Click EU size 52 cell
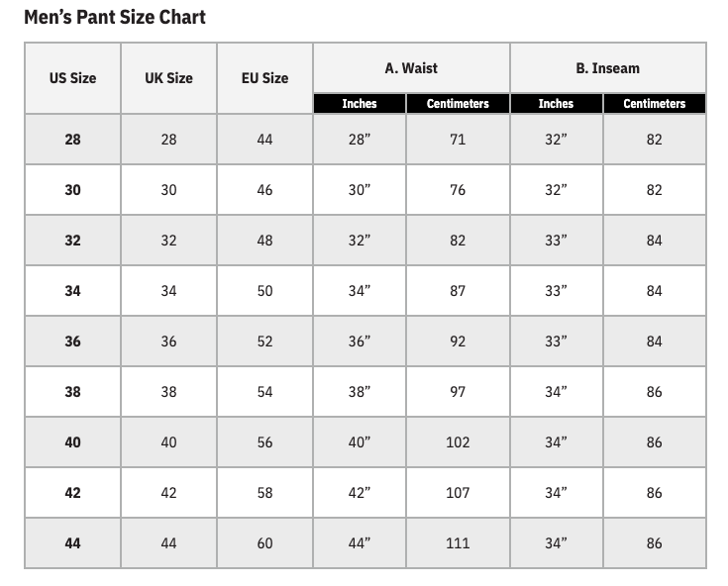The image size is (728, 586). click(x=265, y=342)
